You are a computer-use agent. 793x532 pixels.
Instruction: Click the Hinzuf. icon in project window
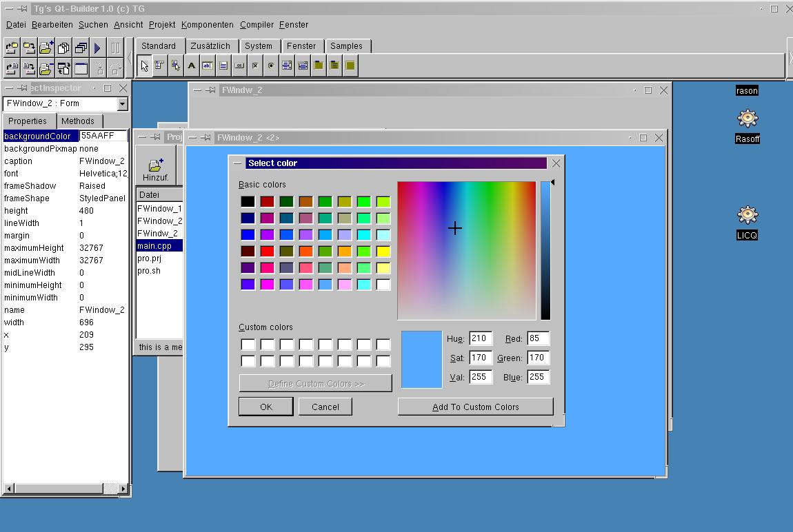[155, 169]
